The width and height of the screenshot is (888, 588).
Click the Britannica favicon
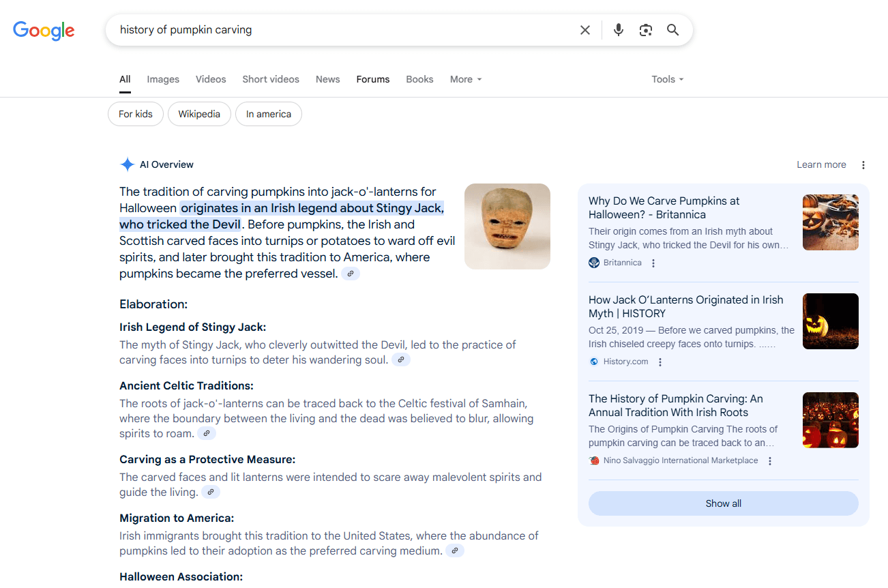[x=594, y=263]
